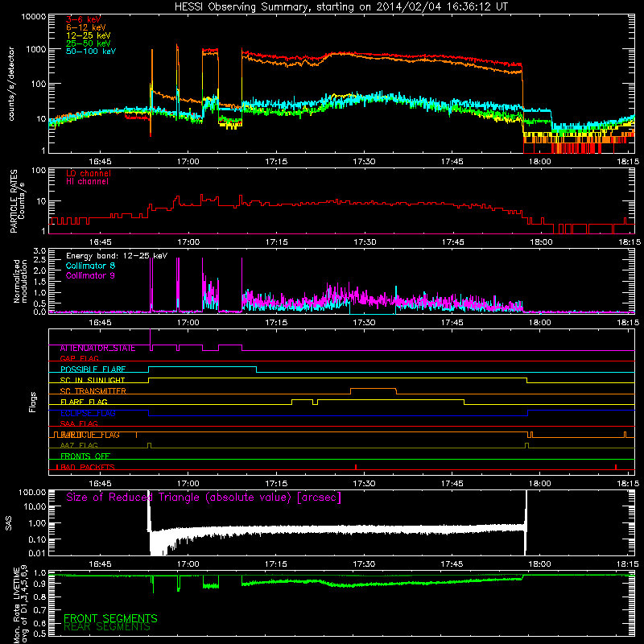Image resolution: width=644 pixels, height=644 pixels.
Task: Click the Size of Reduced Triangle caption
Action: (x=204, y=497)
